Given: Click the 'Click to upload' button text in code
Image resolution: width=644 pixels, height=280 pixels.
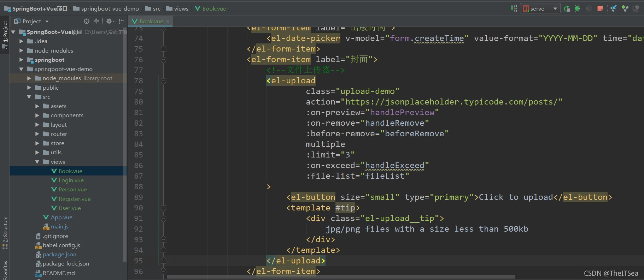Looking at the screenshot, I should [516, 197].
